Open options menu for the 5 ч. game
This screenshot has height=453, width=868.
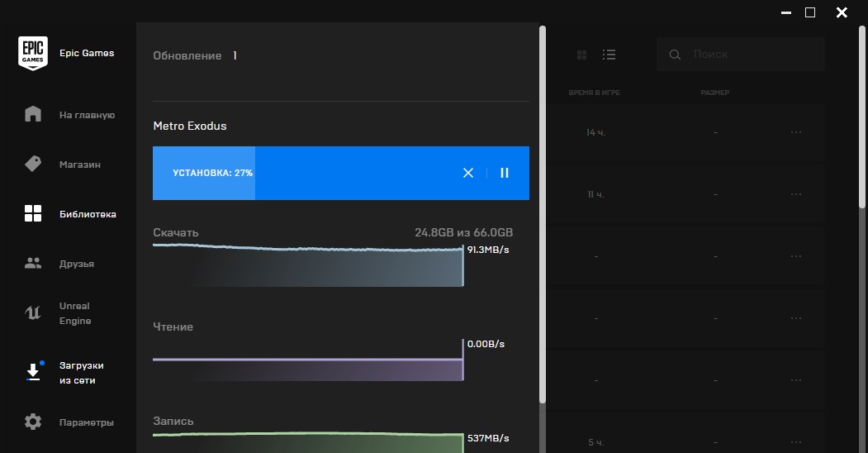796,442
